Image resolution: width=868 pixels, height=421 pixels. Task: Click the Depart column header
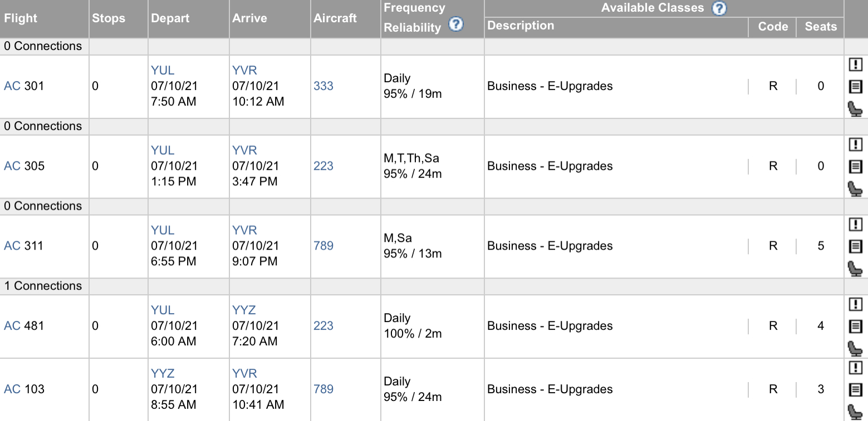[170, 18]
